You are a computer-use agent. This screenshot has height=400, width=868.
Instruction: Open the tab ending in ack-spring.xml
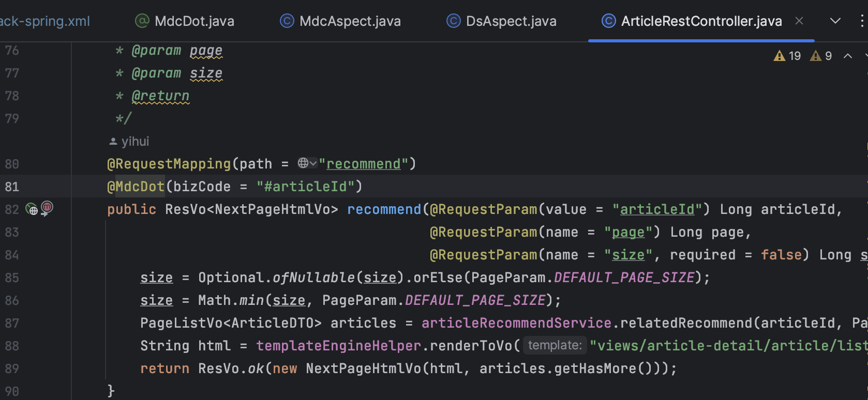click(x=45, y=21)
